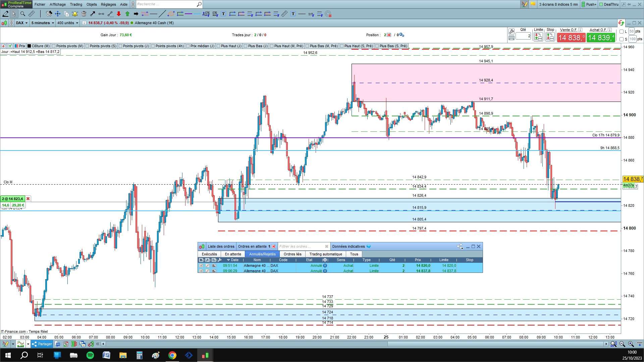Select the red down arrow tool

[119, 14]
